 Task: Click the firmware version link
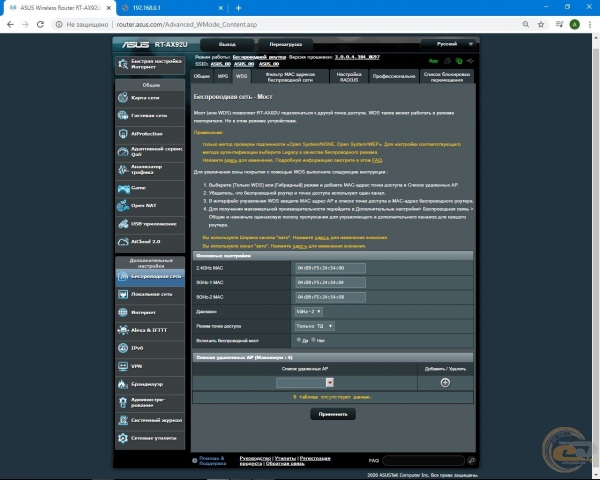coord(357,57)
